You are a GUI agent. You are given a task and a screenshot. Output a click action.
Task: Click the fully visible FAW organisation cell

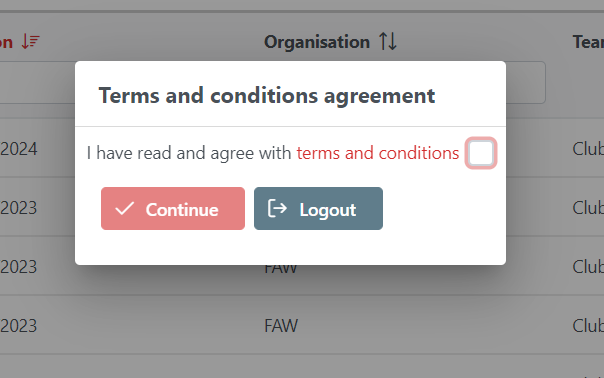pos(281,326)
